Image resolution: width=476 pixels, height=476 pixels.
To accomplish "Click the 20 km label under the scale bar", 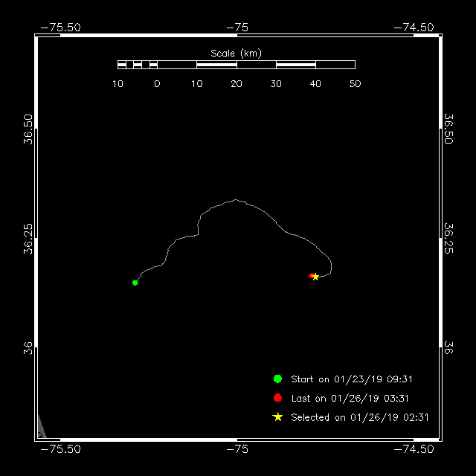I will point(237,84).
